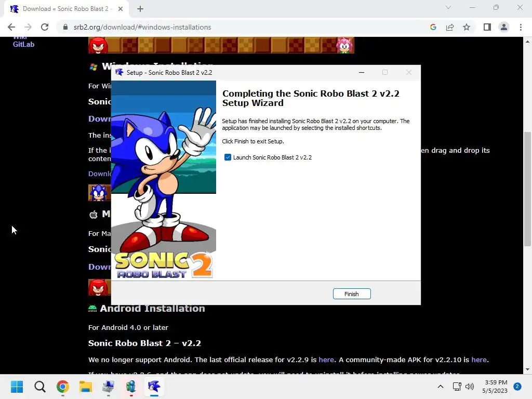The width and height of the screenshot is (532, 399).
Task: Show hidden system tray icons
Action: [441, 387]
